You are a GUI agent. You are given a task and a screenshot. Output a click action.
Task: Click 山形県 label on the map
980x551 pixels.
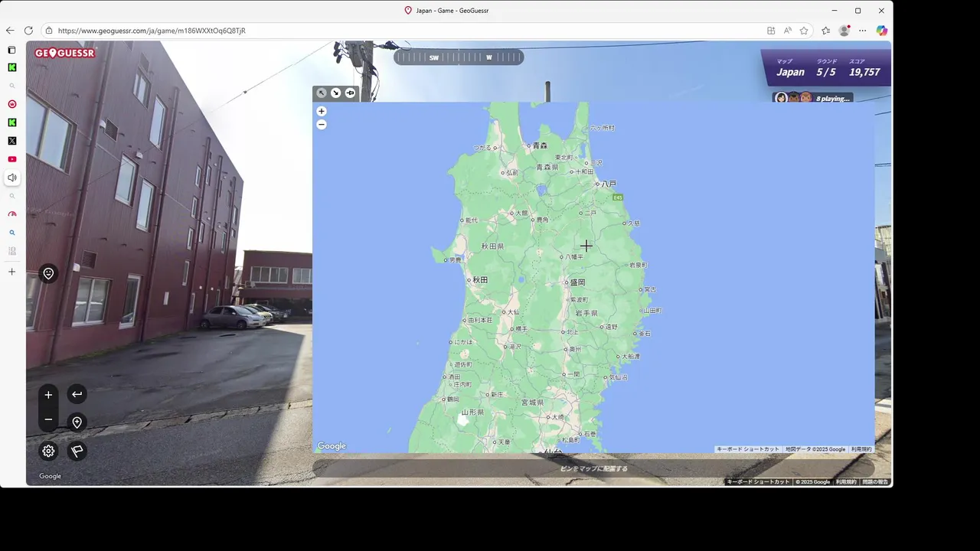[x=472, y=412]
